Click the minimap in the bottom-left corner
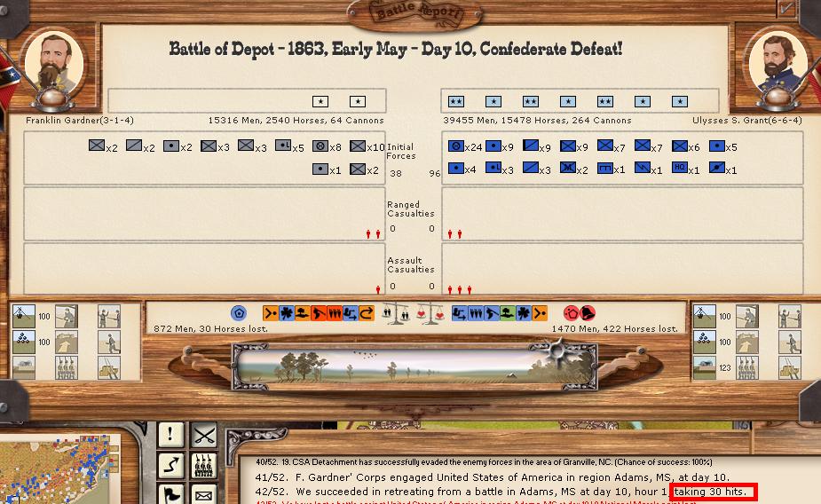Image resolution: width=821 pixels, height=504 pixels. click(x=62, y=470)
